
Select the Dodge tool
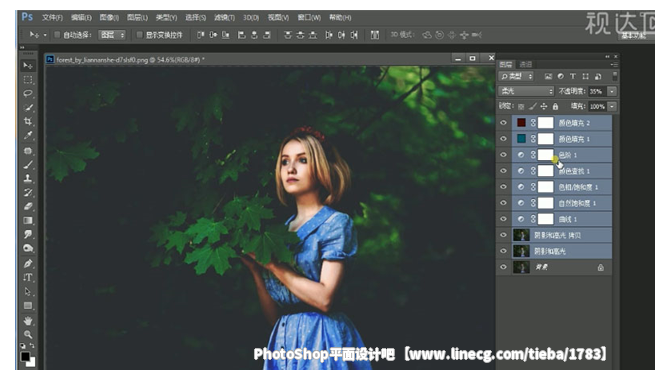28,248
